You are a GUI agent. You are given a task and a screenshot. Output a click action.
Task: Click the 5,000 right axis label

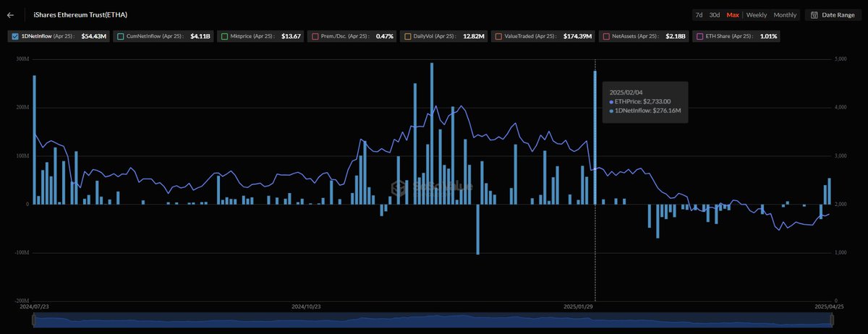coord(841,59)
